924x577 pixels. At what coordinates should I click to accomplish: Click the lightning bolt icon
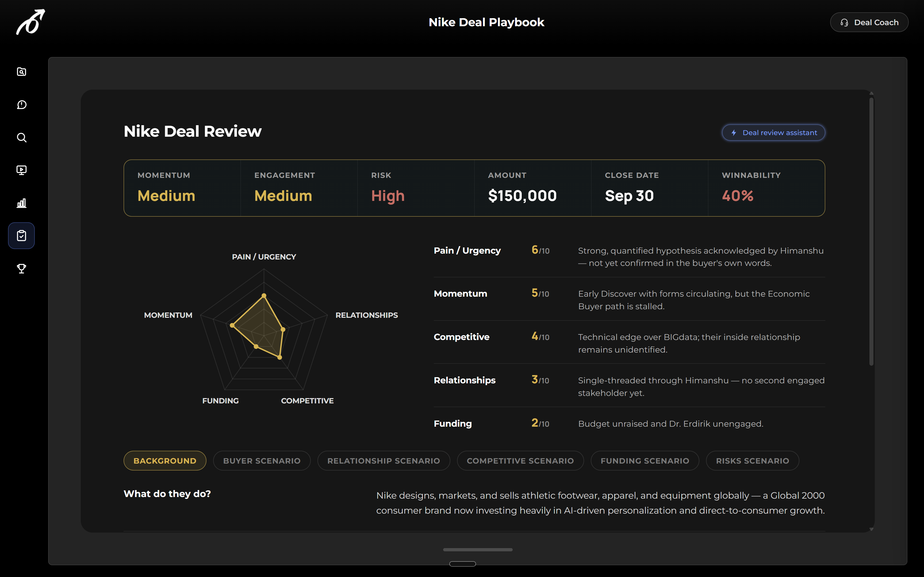pyautogui.click(x=734, y=132)
